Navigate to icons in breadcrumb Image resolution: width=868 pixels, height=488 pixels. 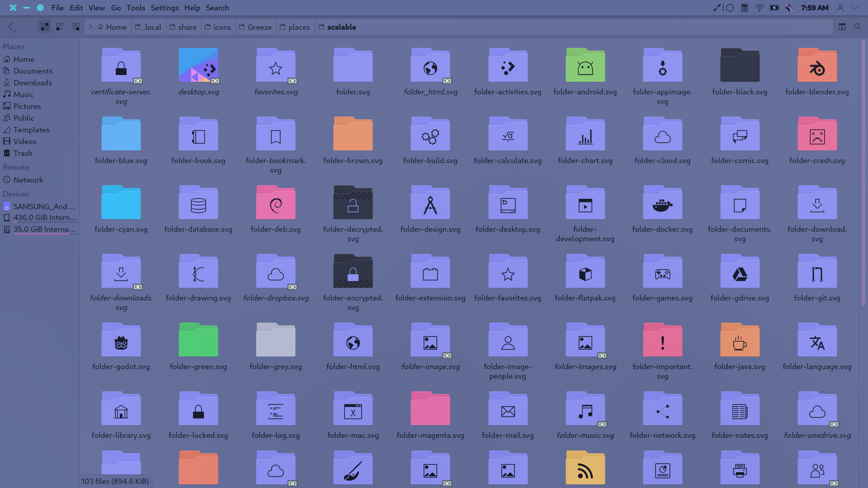coord(218,27)
